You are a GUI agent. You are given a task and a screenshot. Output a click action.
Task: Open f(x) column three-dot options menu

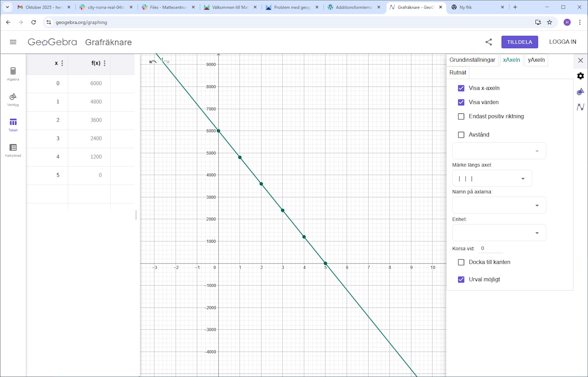(105, 63)
